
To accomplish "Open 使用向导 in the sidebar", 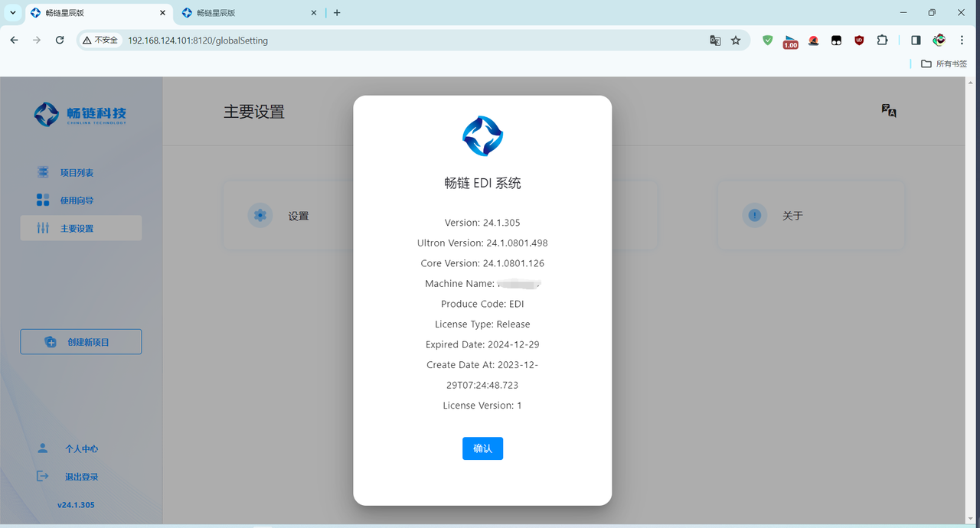I will [x=77, y=200].
